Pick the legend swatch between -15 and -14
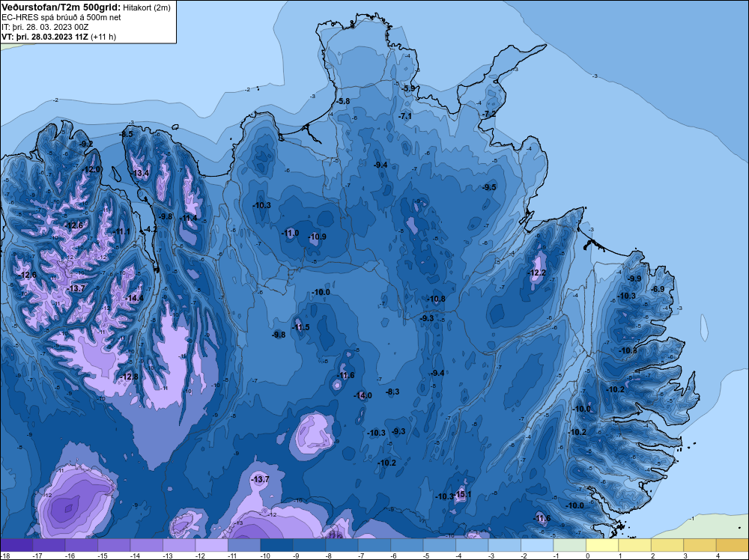The width and height of the screenshot is (749, 560). tap(114, 545)
